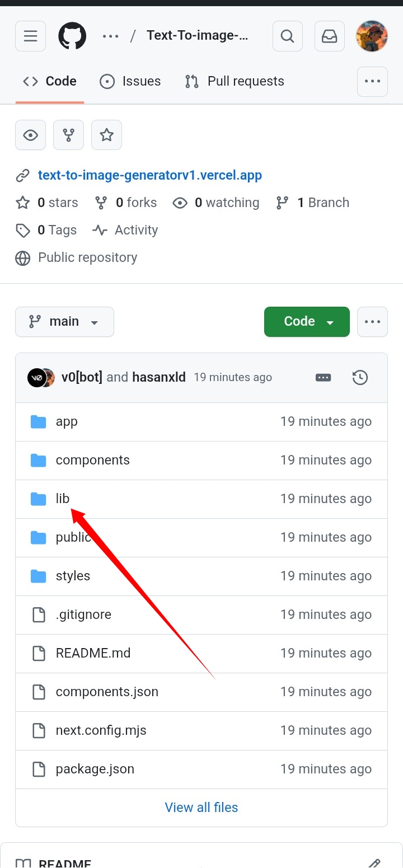View commit history clock icon
The image size is (403, 868).
point(360,378)
